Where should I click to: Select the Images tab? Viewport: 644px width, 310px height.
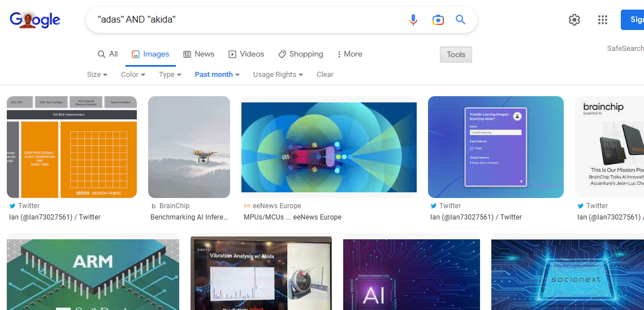click(150, 54)
